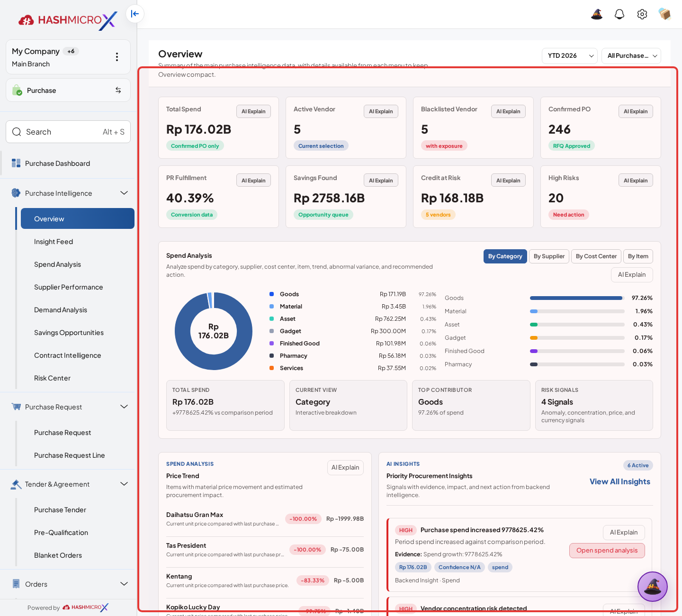
Task: Open the notifications bell
Action: pos(619,14)
